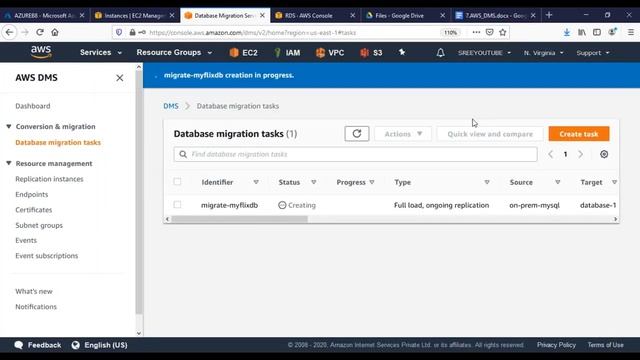The width and height of the screenshot is (640, 360).
Task: Open Dashboard in DMS sidebar
Action: click(33, 106)
